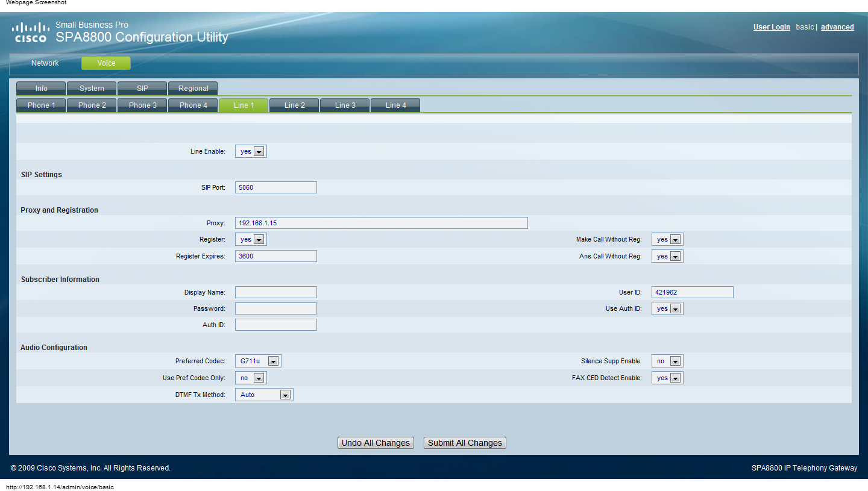
Task: Switch to basic view link
Action: pyautogui.click(x=805, y=27)
